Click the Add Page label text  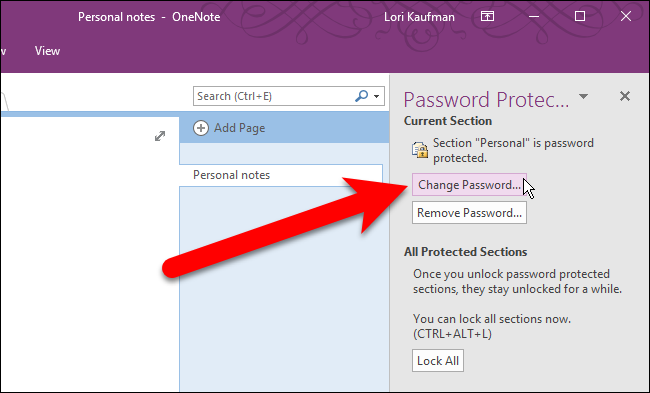(x=239, y=128)
